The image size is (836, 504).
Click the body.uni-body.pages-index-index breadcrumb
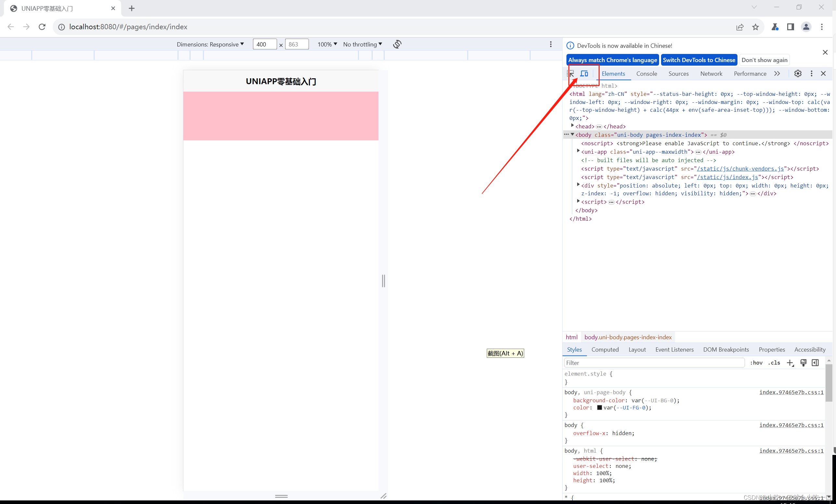628,337
